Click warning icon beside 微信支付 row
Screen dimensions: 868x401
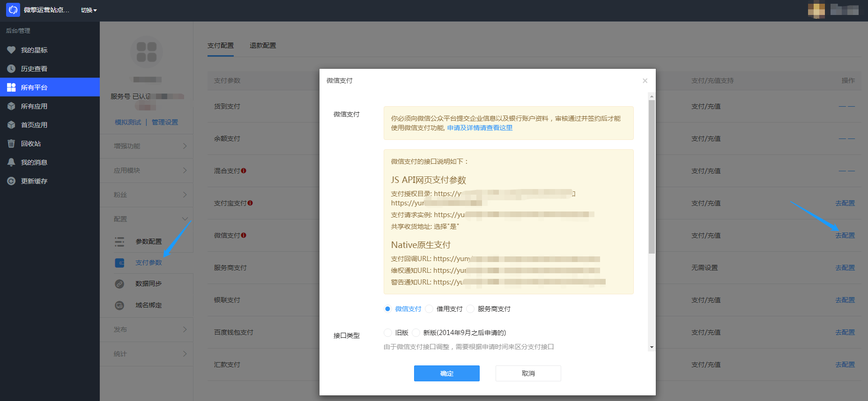click(x=244, y=235)
